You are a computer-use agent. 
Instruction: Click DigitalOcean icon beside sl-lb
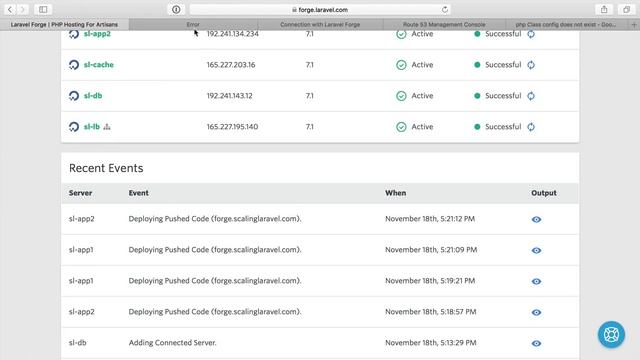click(x=74, y=127)
